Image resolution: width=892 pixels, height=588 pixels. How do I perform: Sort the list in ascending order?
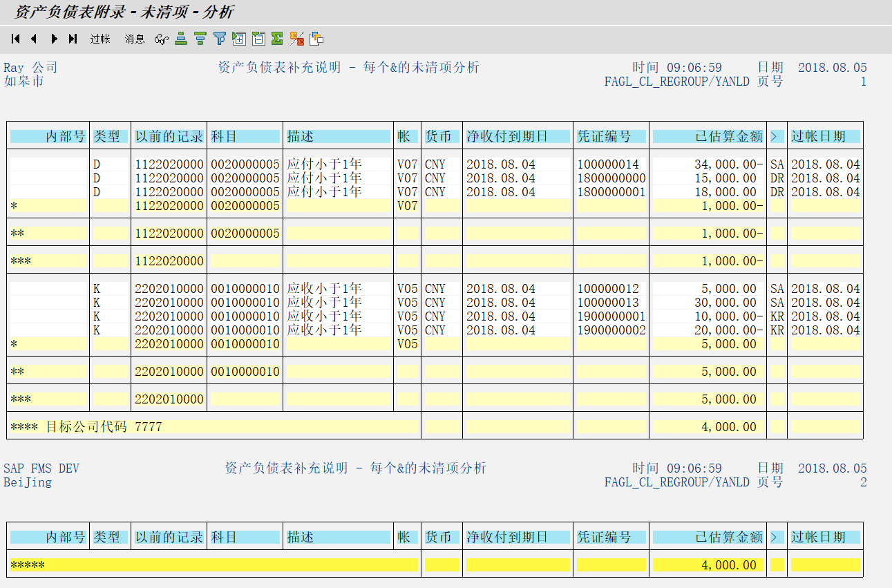181,39
